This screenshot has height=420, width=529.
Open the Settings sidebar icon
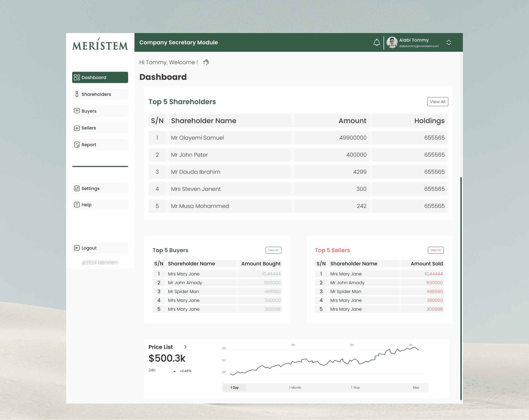[x=77, y=188]
